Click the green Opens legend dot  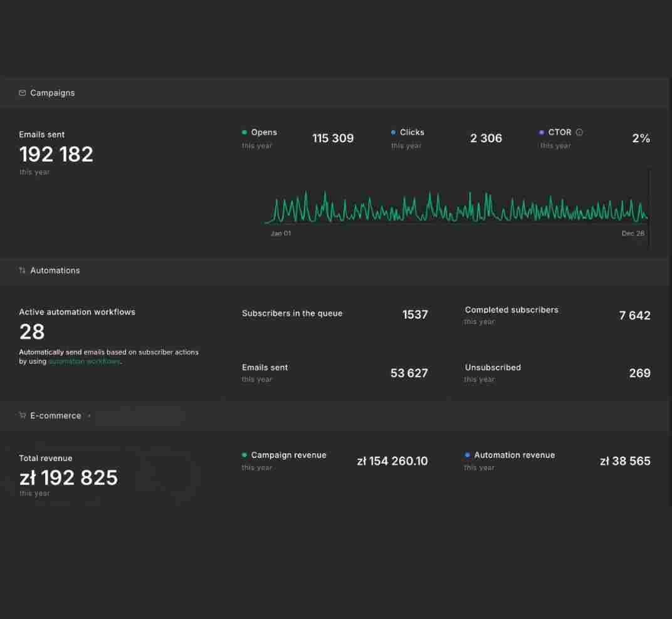[x=244, y=132]
